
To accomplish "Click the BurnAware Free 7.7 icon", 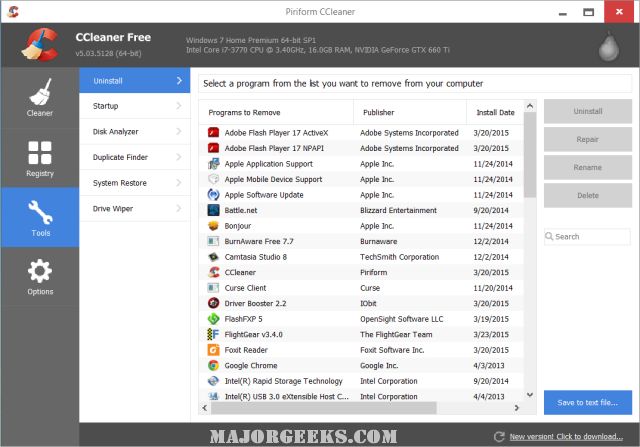I will coord(213,241).
